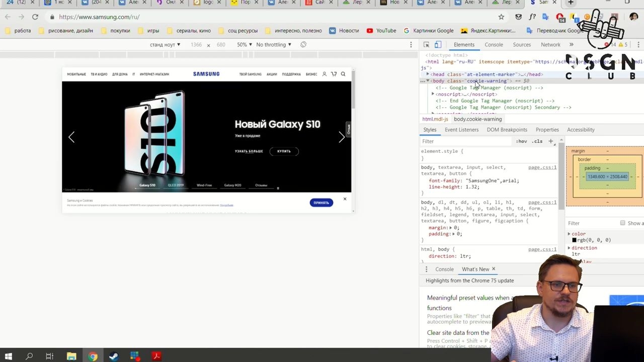Expand the computed direction property

[x=569, y=248]
